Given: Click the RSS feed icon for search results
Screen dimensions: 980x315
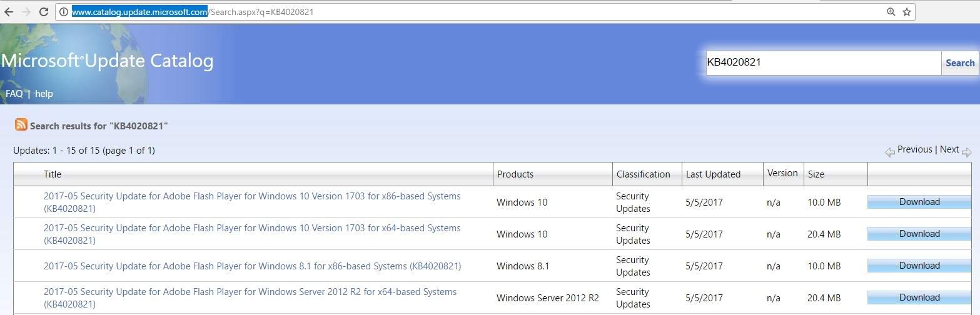Looking at the screenshot, I should coord(21,124).
